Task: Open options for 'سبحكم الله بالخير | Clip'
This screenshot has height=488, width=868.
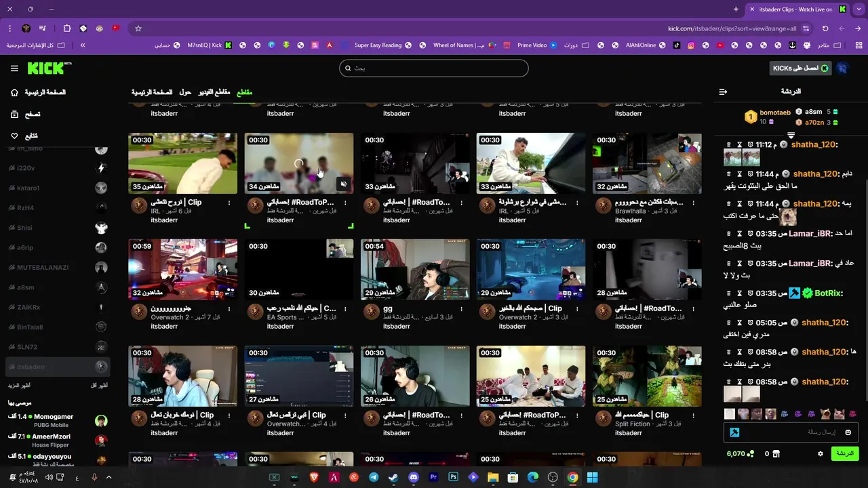Action: click(x=577, y=308)
